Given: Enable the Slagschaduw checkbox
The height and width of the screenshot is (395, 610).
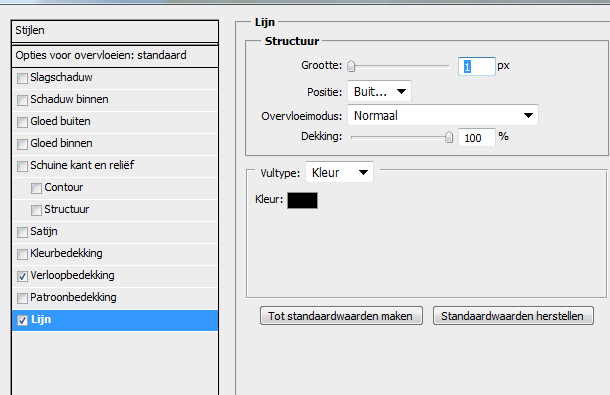Looking at the screenshot, I should click(x=22, y=78).
